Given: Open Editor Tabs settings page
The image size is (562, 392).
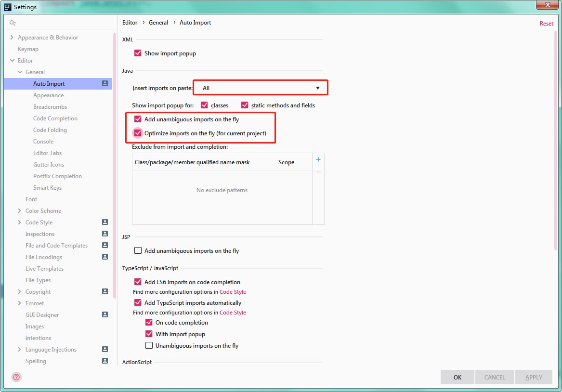Looking at the screenshot, I should [47, 153].
